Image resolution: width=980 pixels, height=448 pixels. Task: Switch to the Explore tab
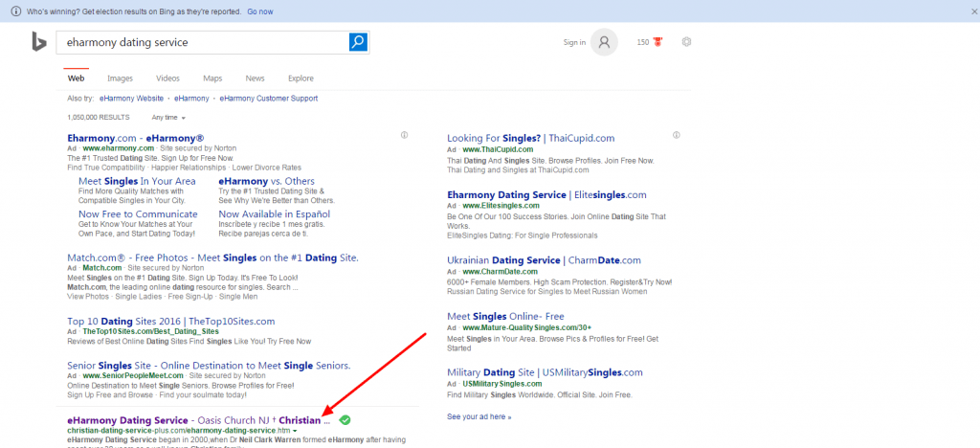coord(301,78)
